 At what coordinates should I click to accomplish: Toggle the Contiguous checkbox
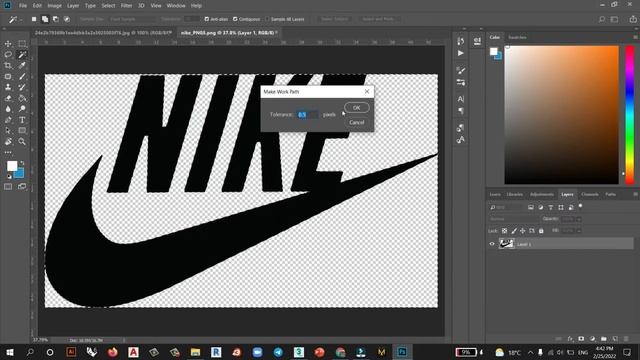(235, 19)
